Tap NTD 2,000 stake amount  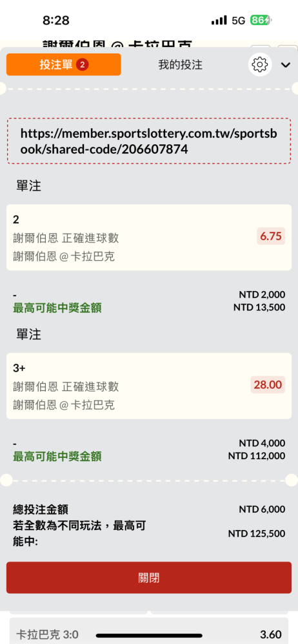click(x=262, y=294)
